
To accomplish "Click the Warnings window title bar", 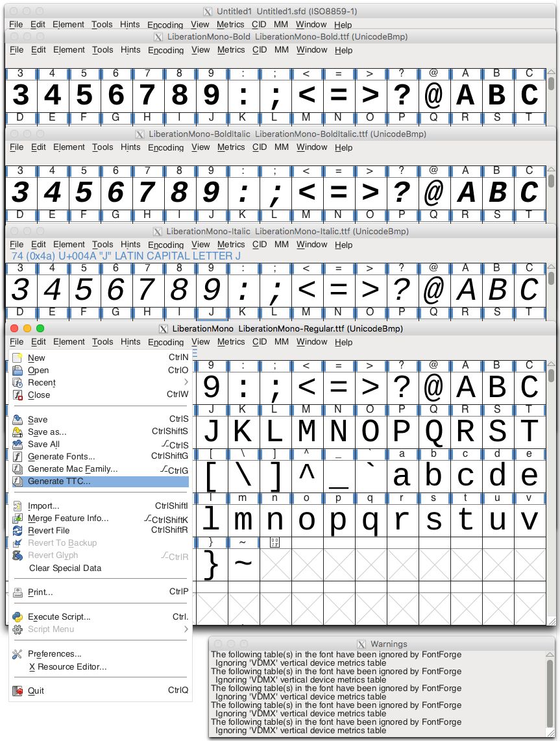I will [x=382, y=644].
